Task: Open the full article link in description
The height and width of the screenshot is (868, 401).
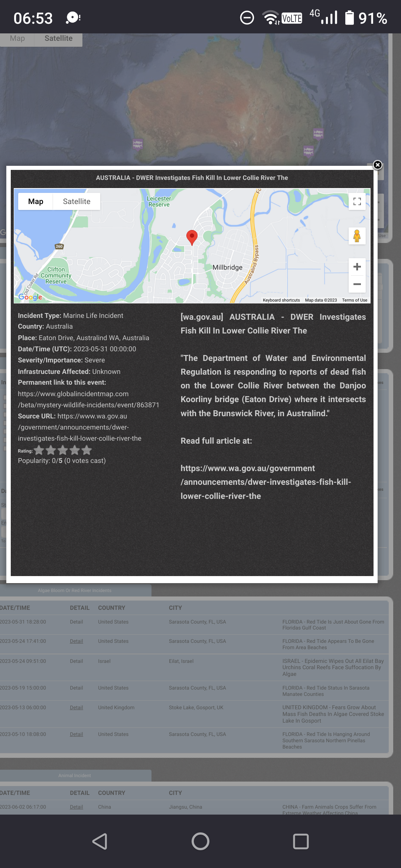Action: tap(265, 482)
